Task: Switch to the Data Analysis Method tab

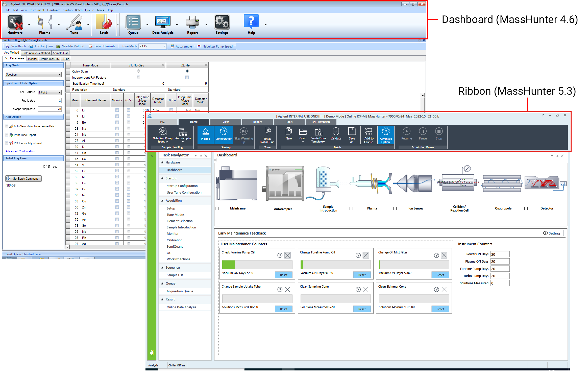Action: pyautogui.click(x=36, y=53)
